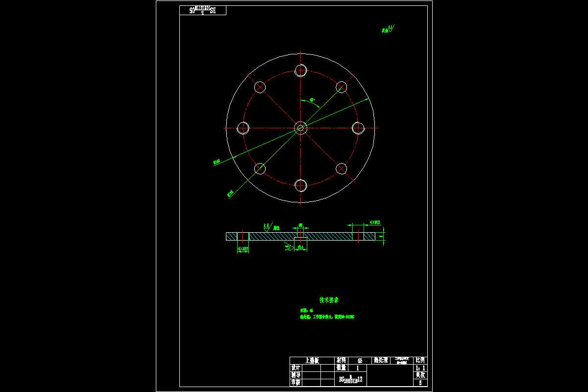588x392 pixels.
Task: Select the rotated drawing number box at top left
Action: [x=203, y=10]
